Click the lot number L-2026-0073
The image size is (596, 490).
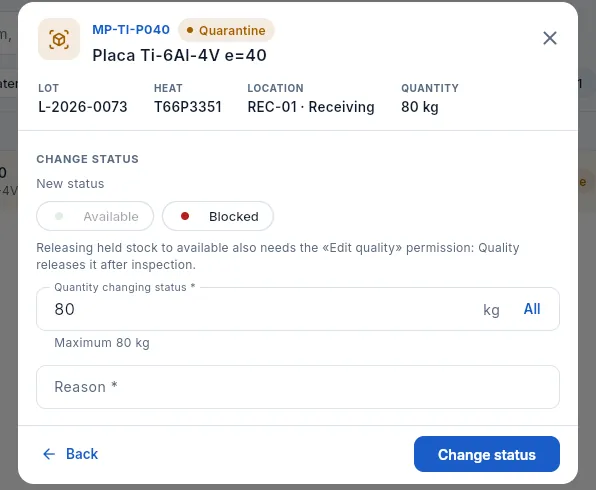(82, 107)
